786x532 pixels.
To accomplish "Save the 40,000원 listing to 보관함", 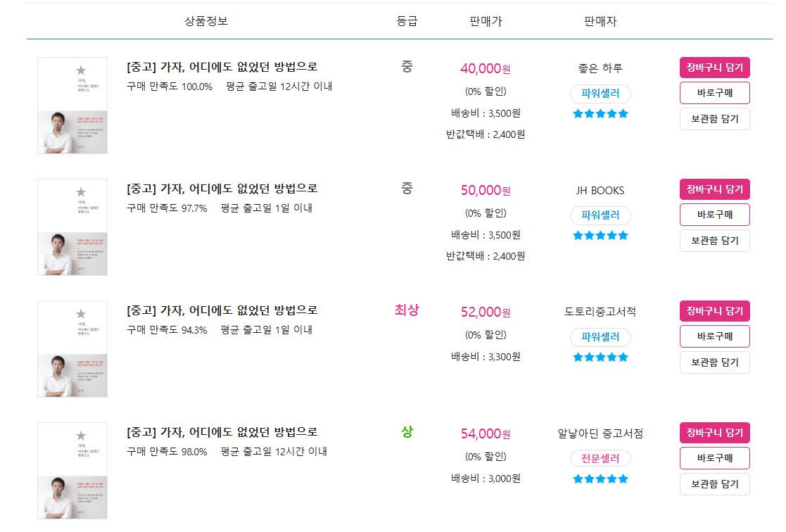I will (714, 119).
